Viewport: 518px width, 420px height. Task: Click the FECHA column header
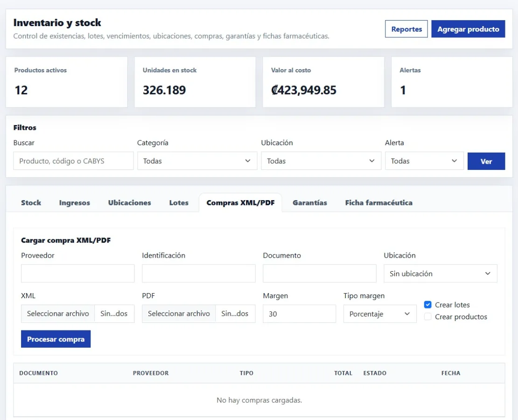pos(451,373)
